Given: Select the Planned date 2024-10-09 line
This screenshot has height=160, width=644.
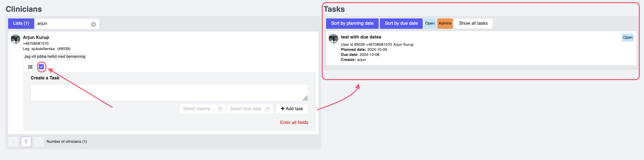Looking at the screenshot, I should point(364,50).
